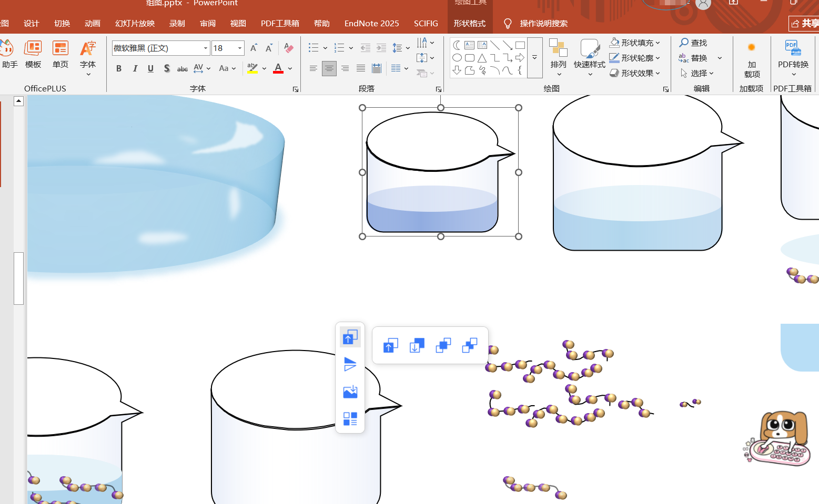Open the SCIFIG ribbon tab
The image size is (819, 504).
click(426, 23)
